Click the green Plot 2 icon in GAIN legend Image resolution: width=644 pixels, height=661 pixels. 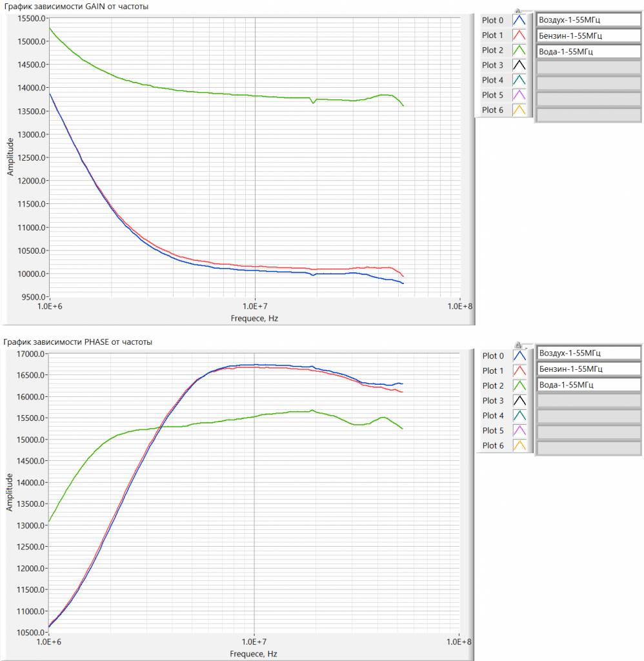pyautogui.click(x=519, y=50)
